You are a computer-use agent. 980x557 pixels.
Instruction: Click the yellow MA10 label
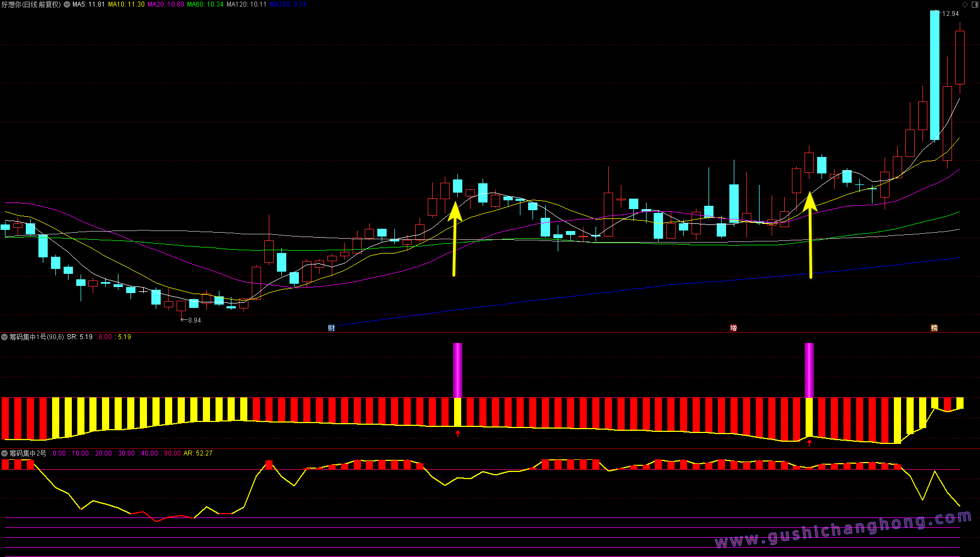(126, 4)
